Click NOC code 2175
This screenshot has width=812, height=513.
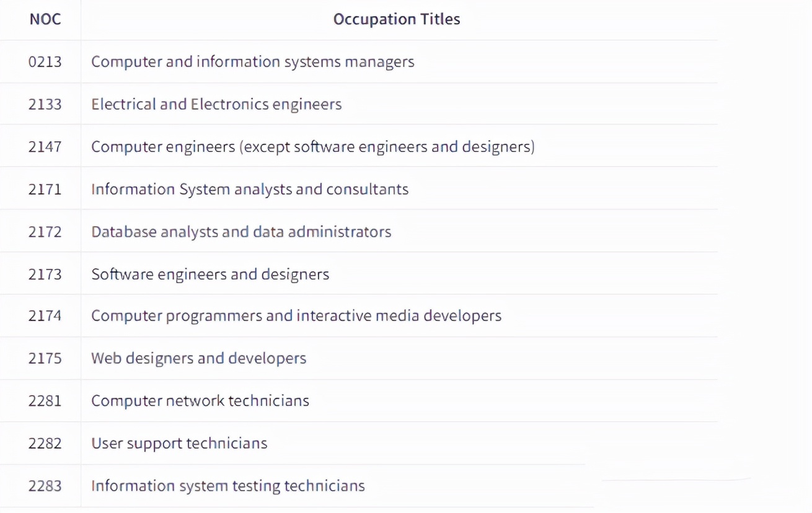[45, 358]
